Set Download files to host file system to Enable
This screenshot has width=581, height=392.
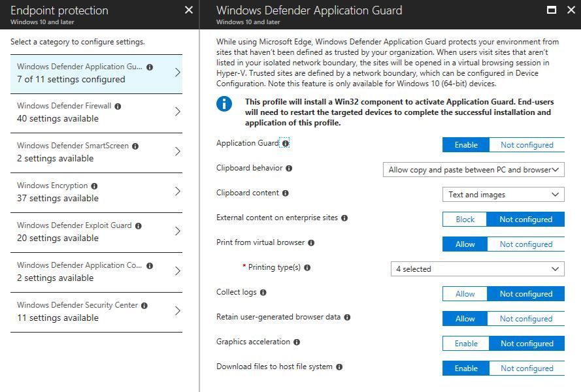pyautogui.click(x=466, y=368)
